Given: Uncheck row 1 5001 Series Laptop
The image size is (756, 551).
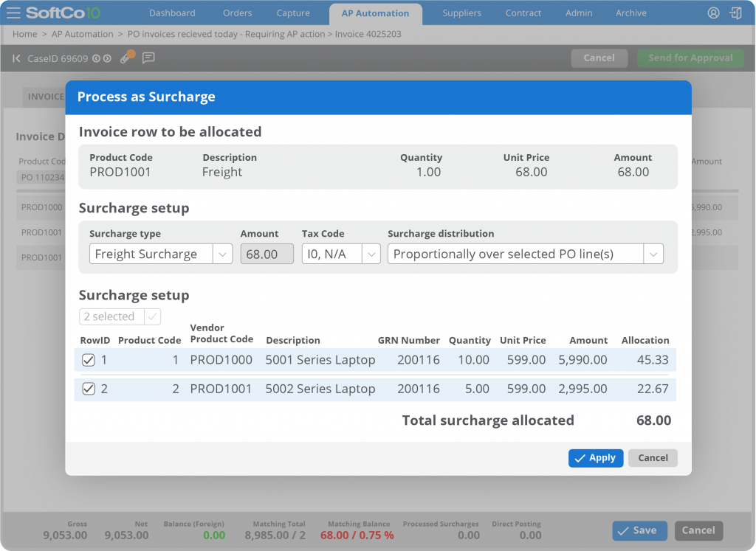Looking at the screenshot, I should point(89,360).
